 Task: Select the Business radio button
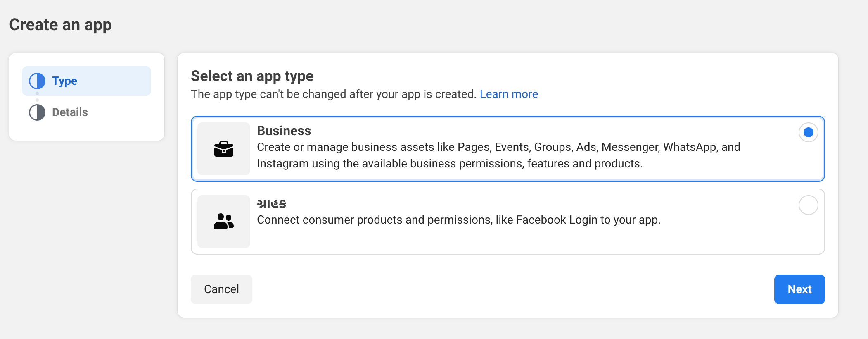tap(808, 132)
